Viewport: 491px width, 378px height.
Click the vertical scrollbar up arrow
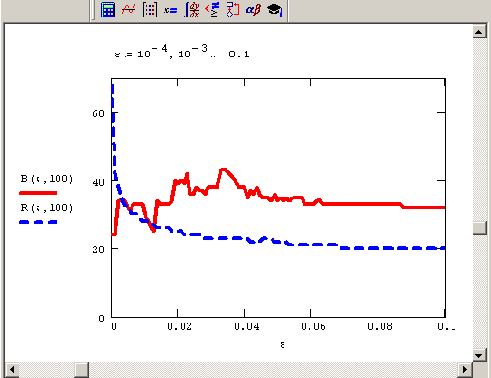coord(479,32)
